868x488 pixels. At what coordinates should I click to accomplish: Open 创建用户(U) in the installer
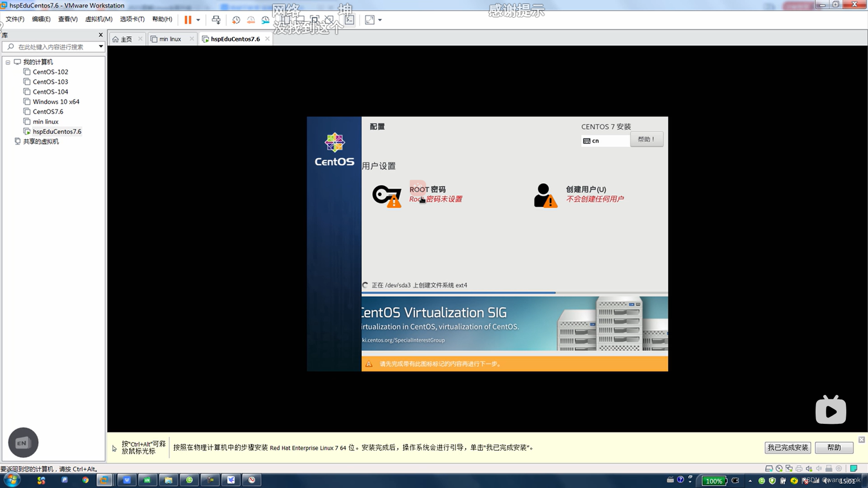tap(579, 195)
